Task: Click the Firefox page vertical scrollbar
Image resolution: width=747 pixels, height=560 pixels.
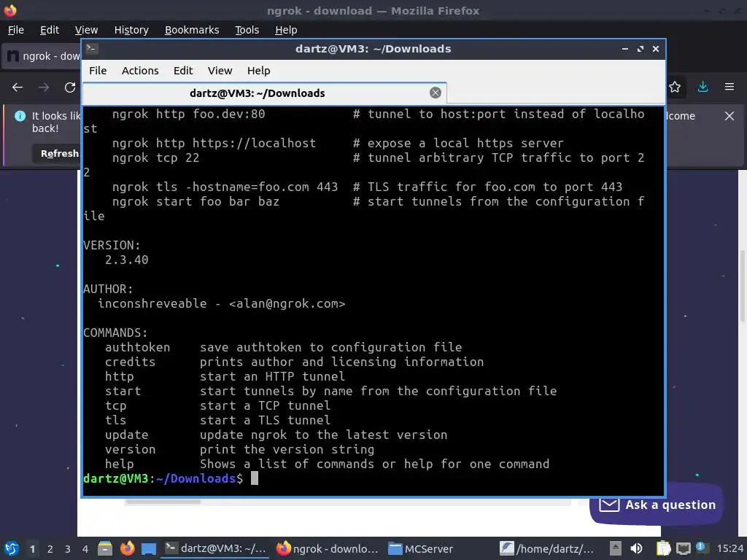Action: tap(742, 286)
